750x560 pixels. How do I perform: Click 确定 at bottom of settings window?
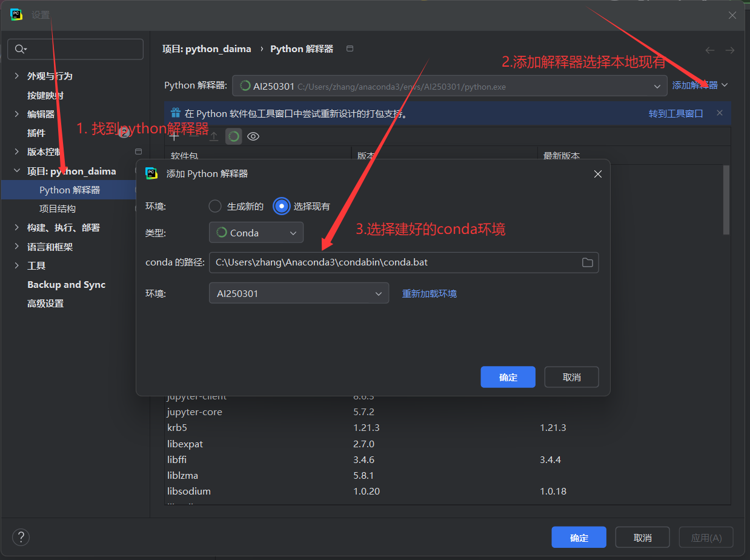click(579, 538)
